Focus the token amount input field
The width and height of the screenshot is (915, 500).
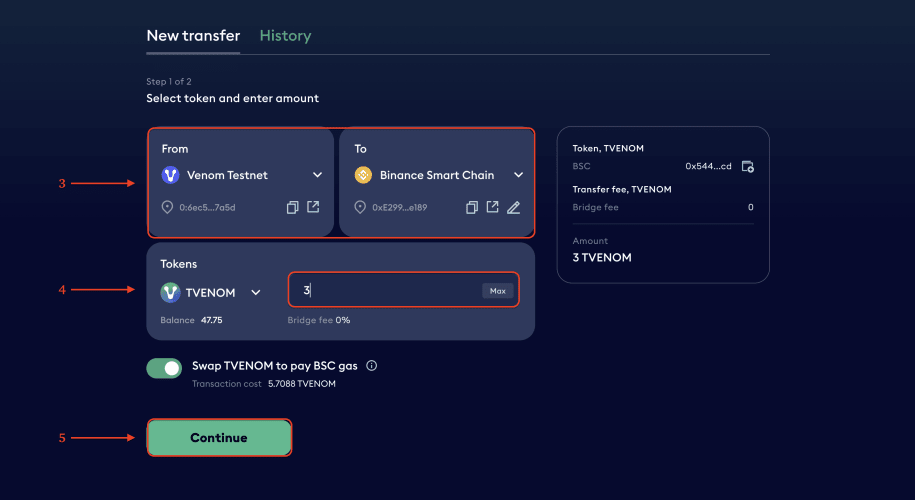tap(403, 290)
